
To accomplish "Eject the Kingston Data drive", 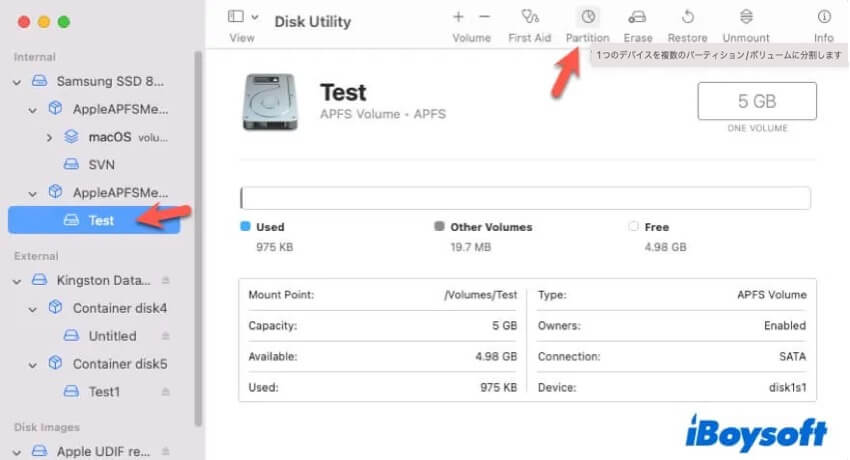I will tap(166, 281).
